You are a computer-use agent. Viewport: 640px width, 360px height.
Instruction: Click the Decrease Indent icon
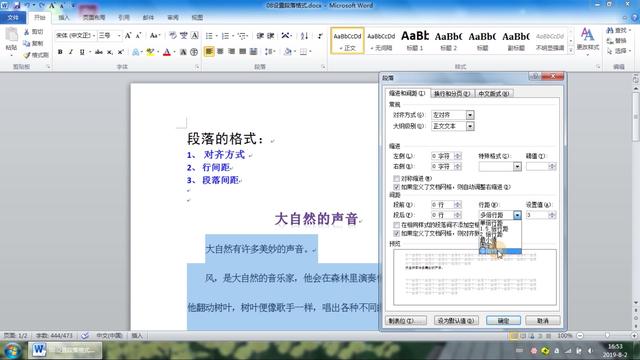260,36
